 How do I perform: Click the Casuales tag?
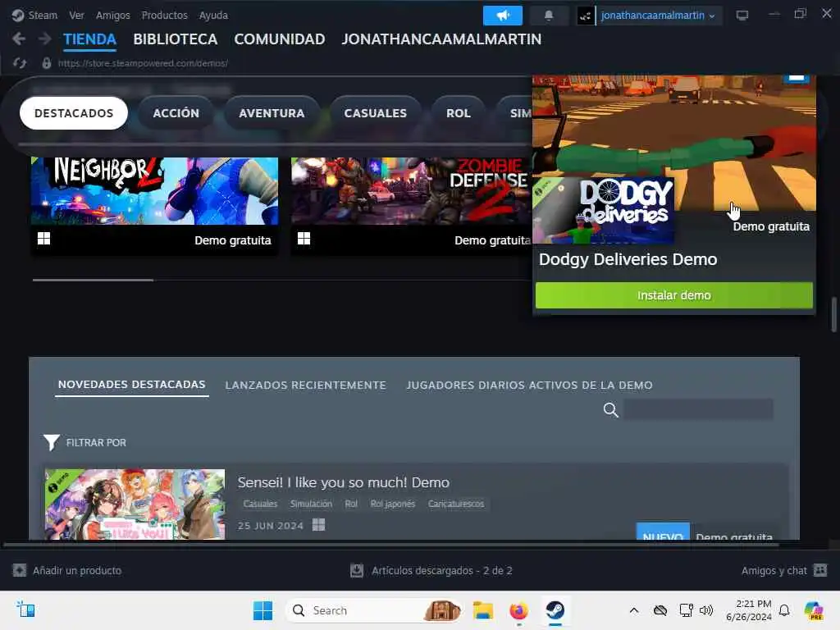260,504
